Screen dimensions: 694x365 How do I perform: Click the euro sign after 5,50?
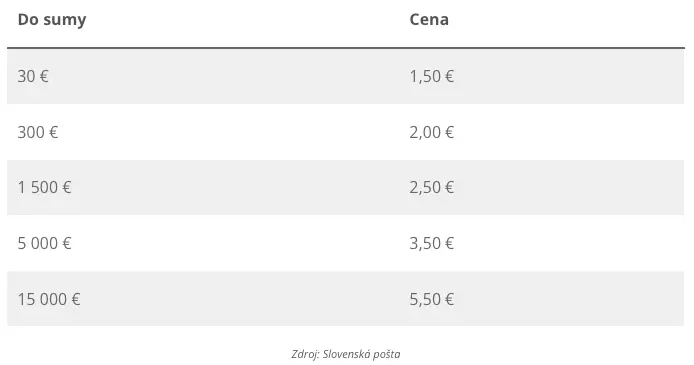pyautogui.click(x=449, y=299)
